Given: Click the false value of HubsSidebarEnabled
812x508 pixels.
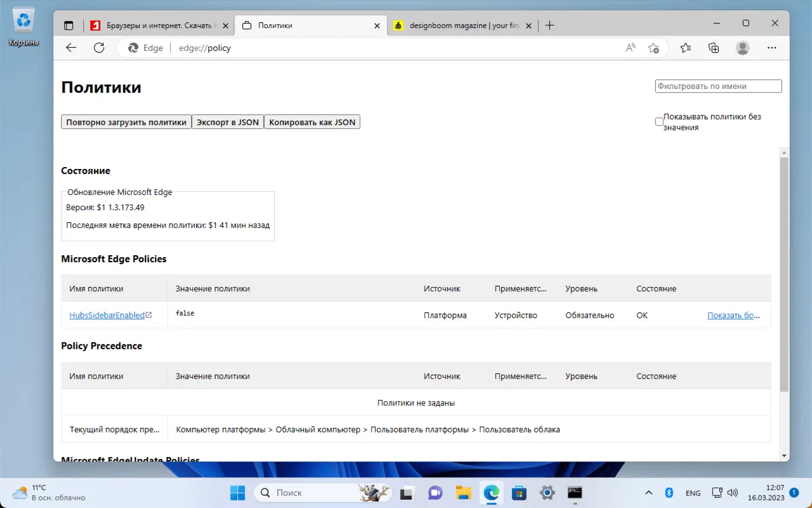Looking at the screenshot, I should pos(185,313).
